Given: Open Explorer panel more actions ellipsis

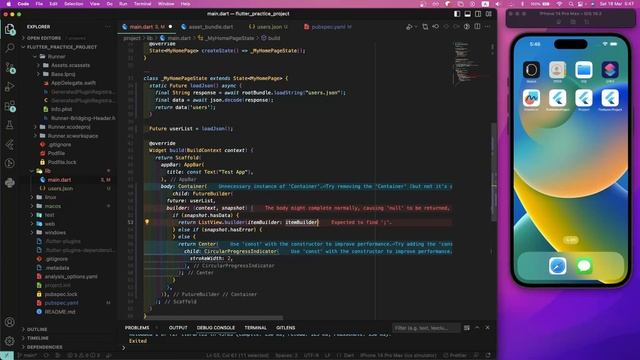Looking at the screenshot, I should click(x=108, y=27).
